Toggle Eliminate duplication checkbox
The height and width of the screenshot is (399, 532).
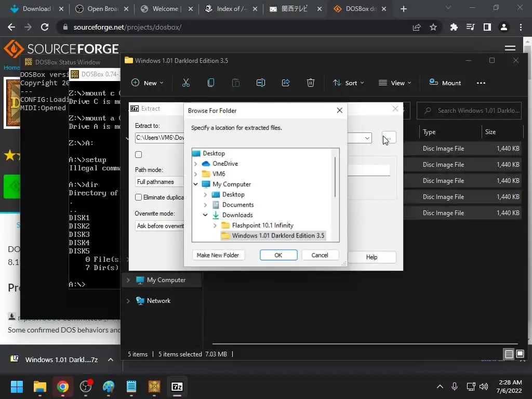tap(138, 197)
